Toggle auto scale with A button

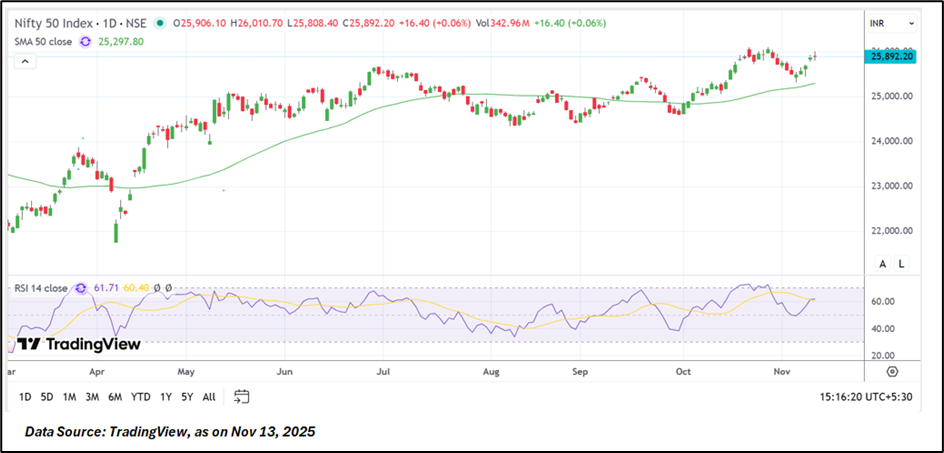pyautogui.click(x=882, y=264)
